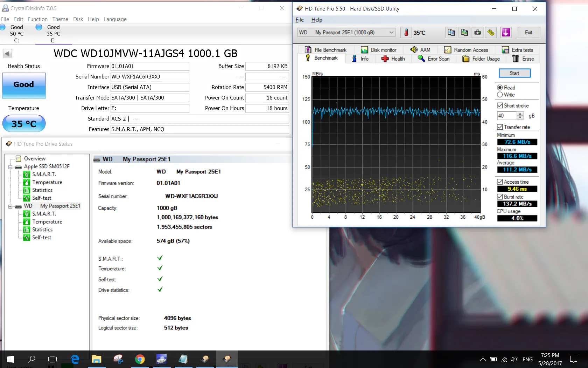Screen dimensions: 588x368
Task: Show hidden system tray icons
Action: (483, 359)
